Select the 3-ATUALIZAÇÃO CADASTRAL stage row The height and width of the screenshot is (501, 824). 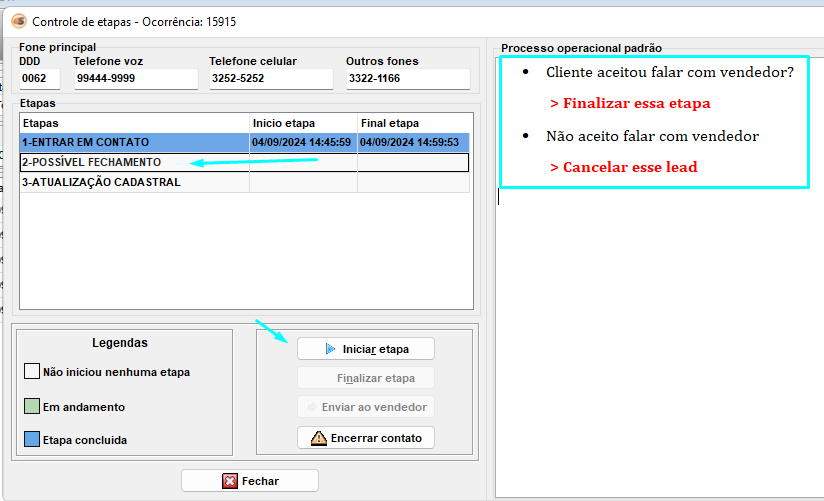coord(134,182)
